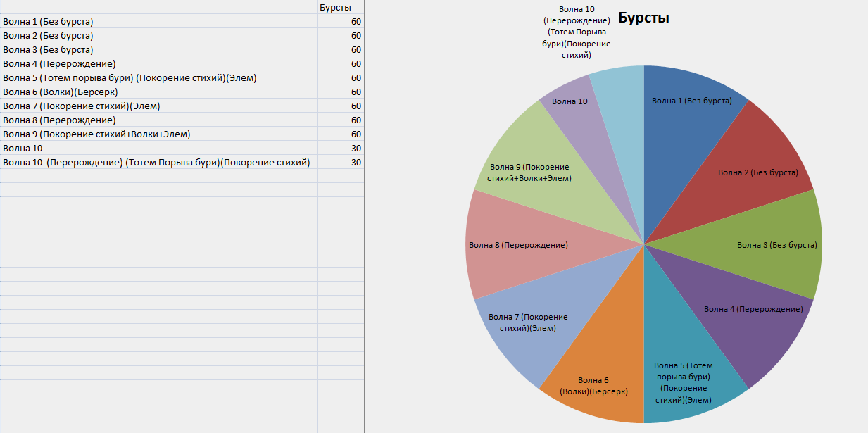Select the cell Волна 8 (Перерождение)

pos(159,120)
